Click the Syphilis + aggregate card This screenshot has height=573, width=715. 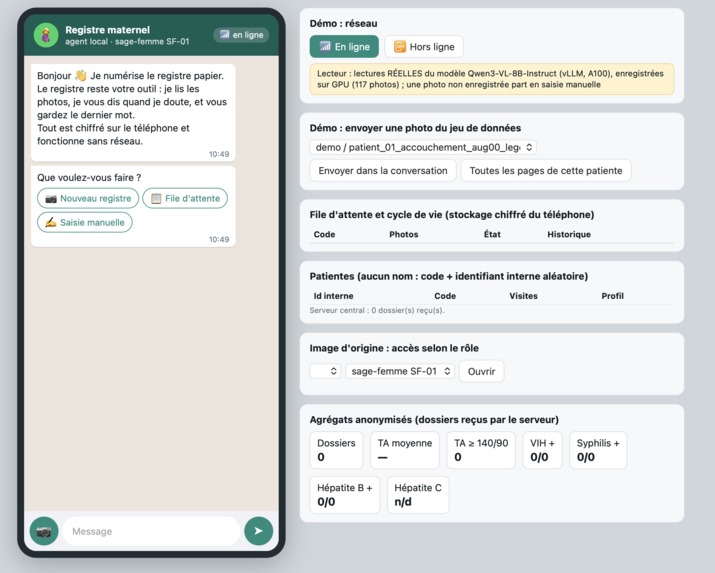[x=598, y=450]
